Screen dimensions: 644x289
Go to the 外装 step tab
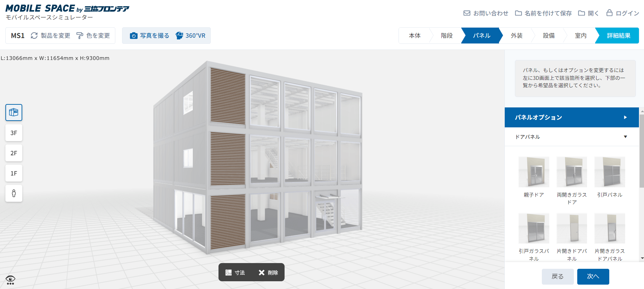(x=516, y=36)
